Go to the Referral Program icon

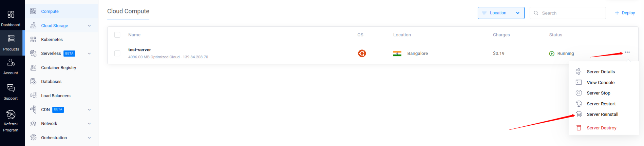(11, 115)
